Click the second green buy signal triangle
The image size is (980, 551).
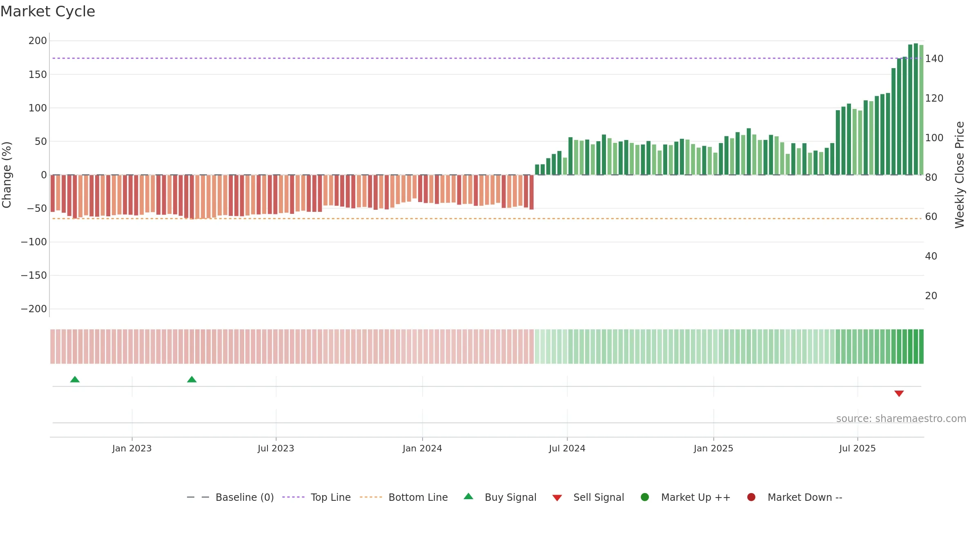coord(192,380)
